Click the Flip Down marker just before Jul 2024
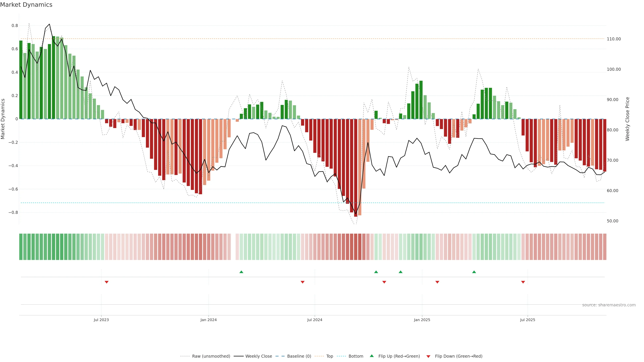 pyautogui.click(x=303, y=282)
